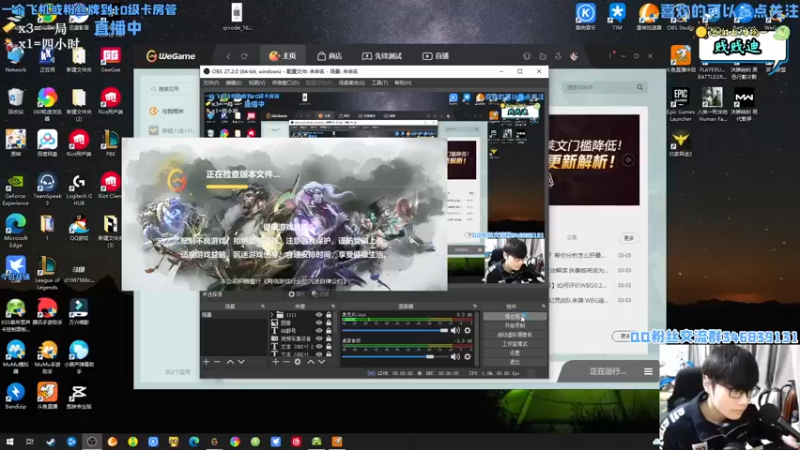
Task: Switch to the 商店 store tab in WeGame
Action: pyautogui.click(x=329, y=56)
